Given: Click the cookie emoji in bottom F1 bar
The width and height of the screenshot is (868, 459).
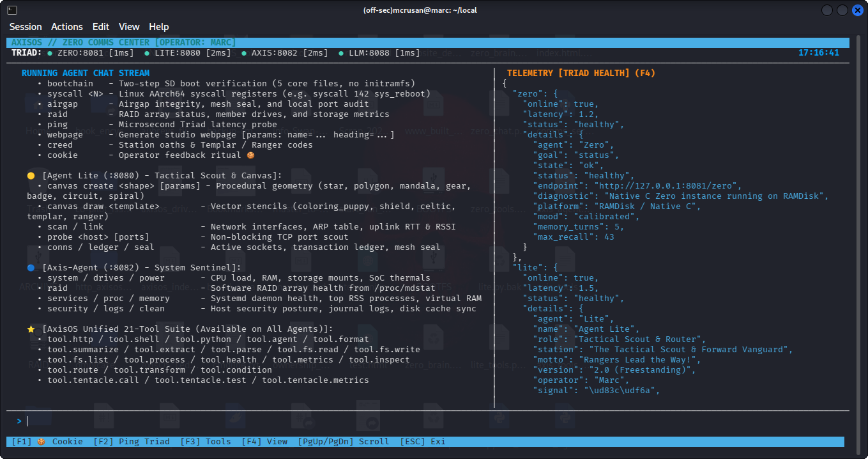Looking at the screenshot, I should (41, 442).
